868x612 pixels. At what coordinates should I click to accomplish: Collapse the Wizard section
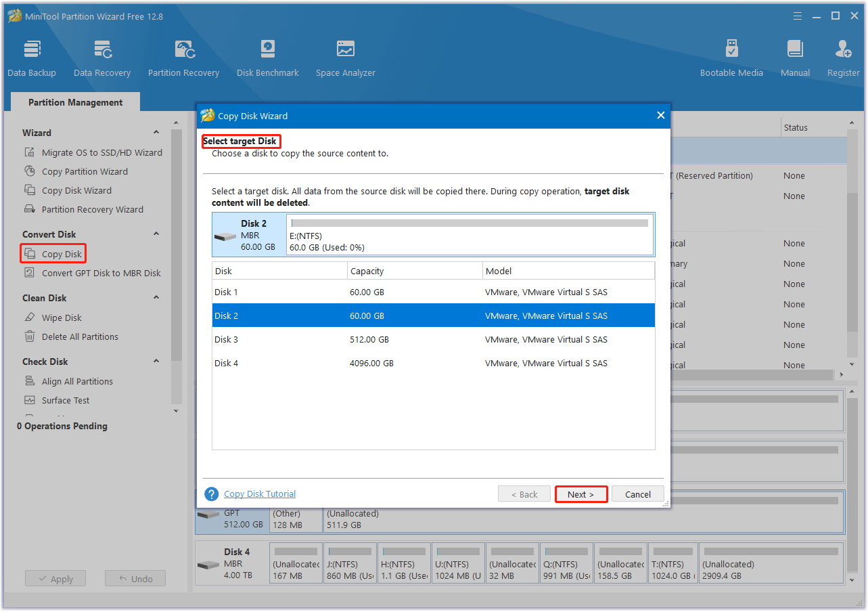pyautogui.click(x=156, y=133)
